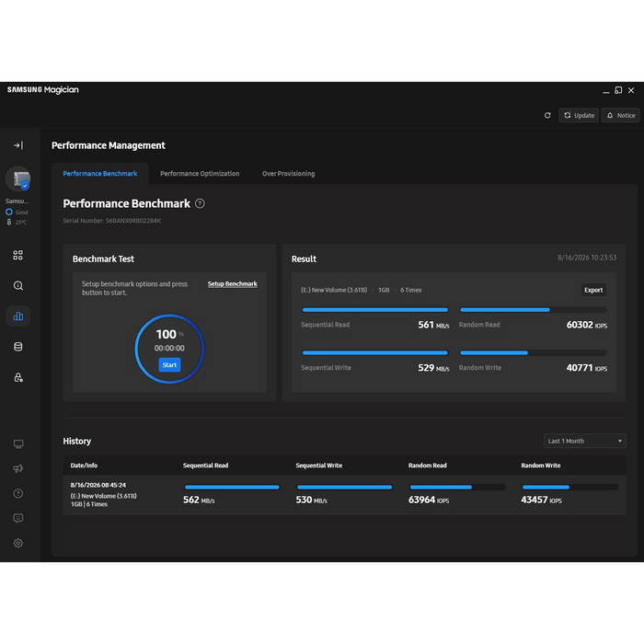Select the Samsung drive thumbnail in the sidebar
This screenshot has width=644, height=644.
(18, 179)
